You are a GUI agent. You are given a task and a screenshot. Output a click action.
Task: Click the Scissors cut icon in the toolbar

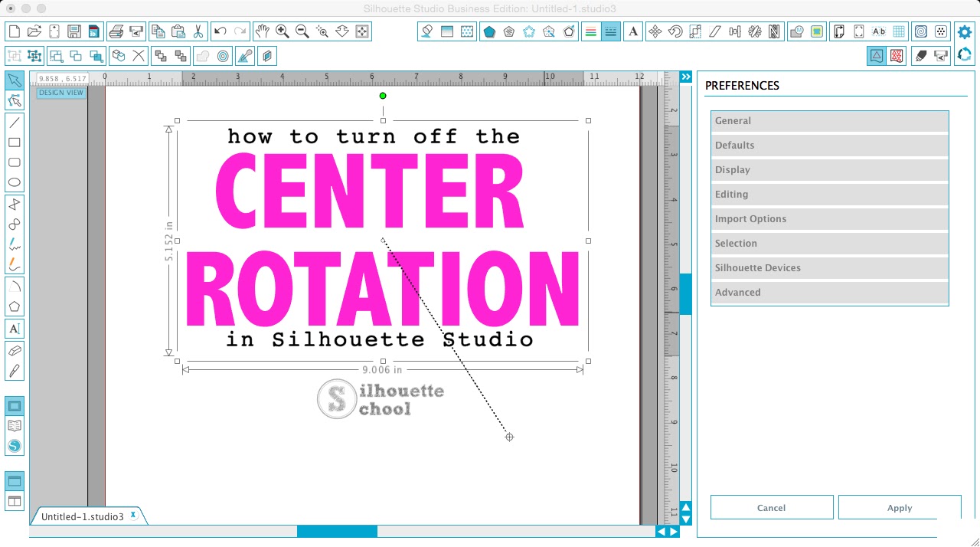(197, 31)
